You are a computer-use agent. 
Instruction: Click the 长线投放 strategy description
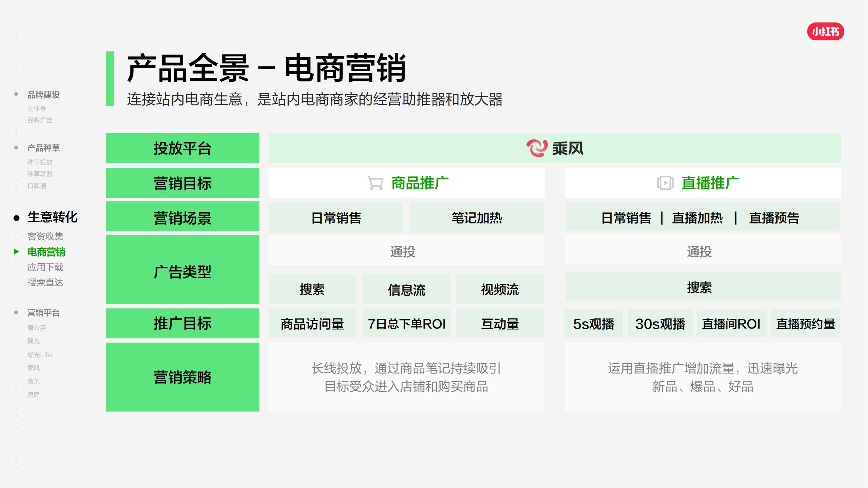(406, 377)
